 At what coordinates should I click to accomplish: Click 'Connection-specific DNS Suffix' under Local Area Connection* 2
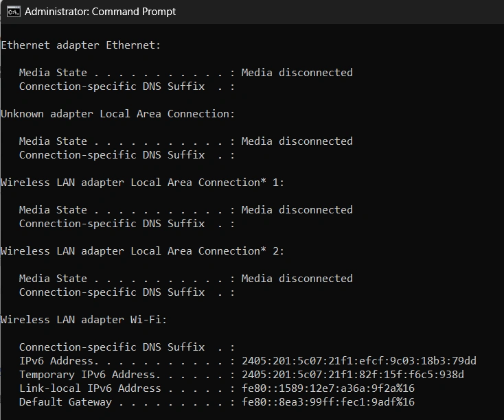click(112, 292)
